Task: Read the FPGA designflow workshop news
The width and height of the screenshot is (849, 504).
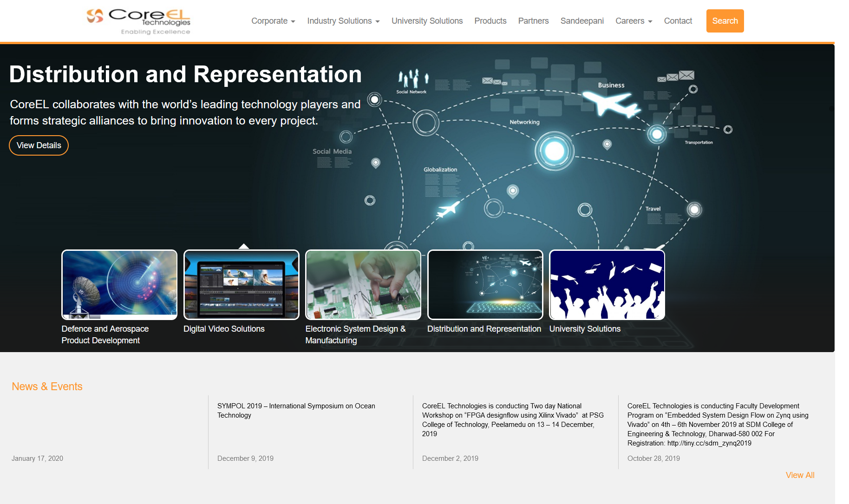Action: tap(513, 419)
